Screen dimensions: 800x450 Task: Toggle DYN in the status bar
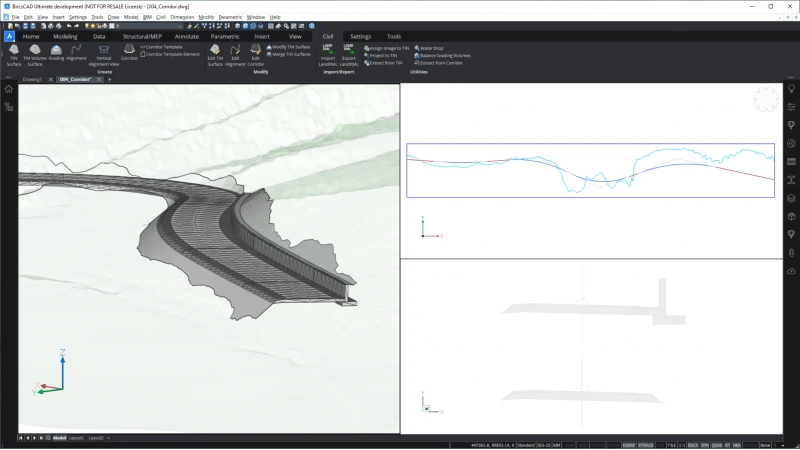coord(705,445)
